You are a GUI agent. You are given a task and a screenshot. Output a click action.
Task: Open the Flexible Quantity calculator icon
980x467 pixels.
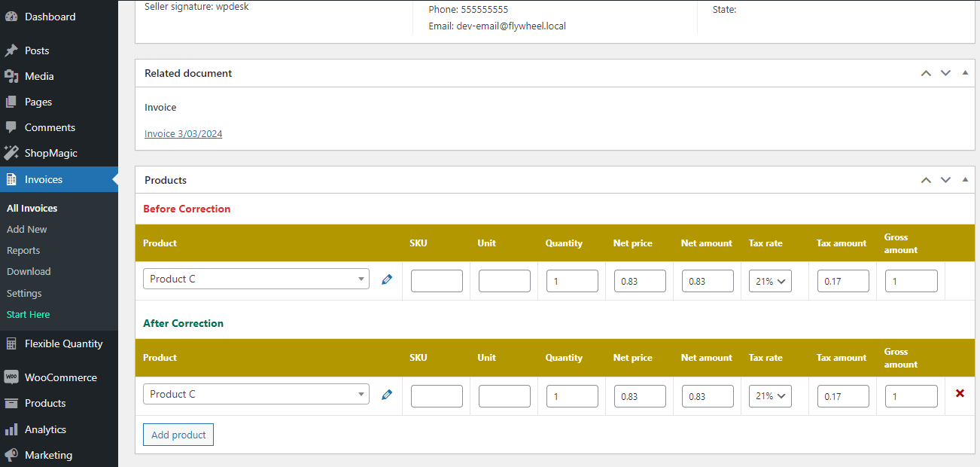click(11, 343)
